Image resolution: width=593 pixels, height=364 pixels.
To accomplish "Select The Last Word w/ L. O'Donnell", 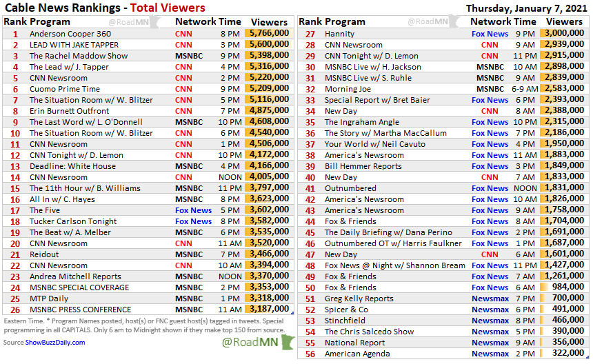I will pyautogui.click(x=86, y=122).
